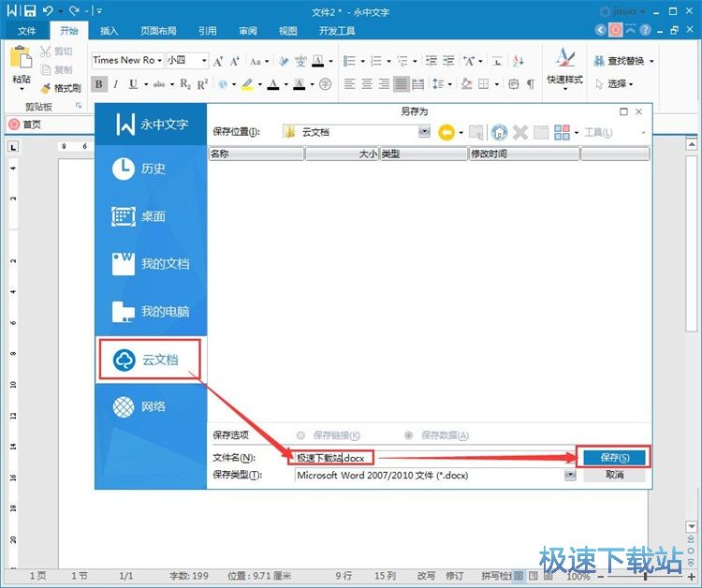The image size is (702, 588).
Task: Toggle Subscript R2 button
Action: pos(185,83)
